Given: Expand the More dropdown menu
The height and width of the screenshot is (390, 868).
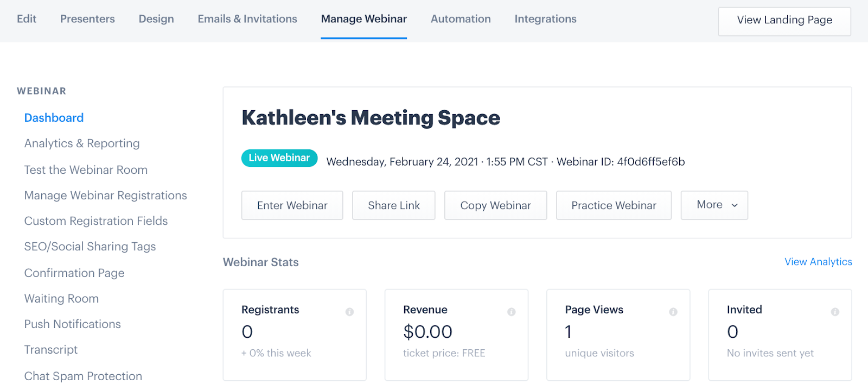Looking at the screenshot, I should tap(714, 205).
